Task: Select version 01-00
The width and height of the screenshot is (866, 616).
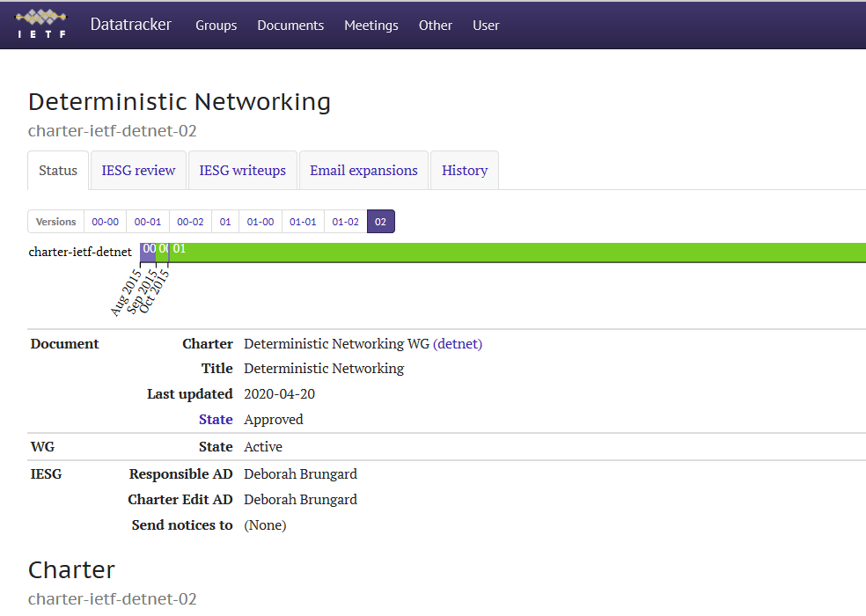Action: click(261, 222)
